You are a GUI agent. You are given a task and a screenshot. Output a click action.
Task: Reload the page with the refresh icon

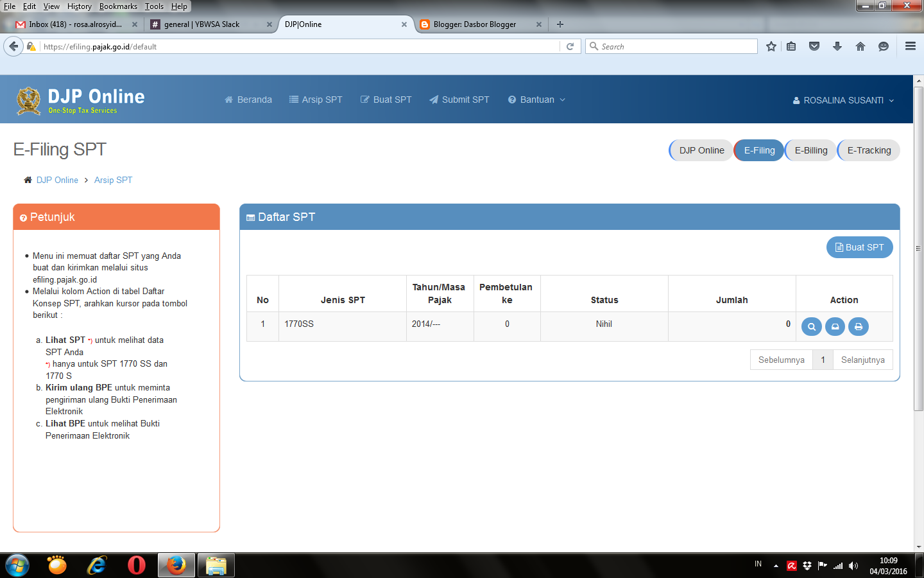click(570, 46)
